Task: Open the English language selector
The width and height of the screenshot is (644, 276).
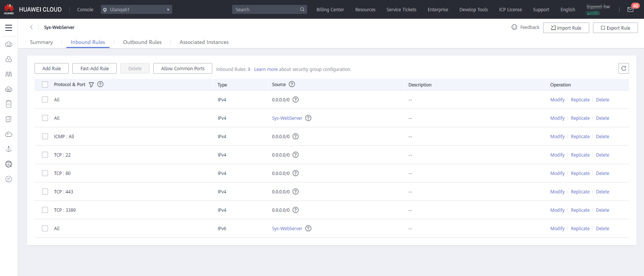Action: point(567,10)
